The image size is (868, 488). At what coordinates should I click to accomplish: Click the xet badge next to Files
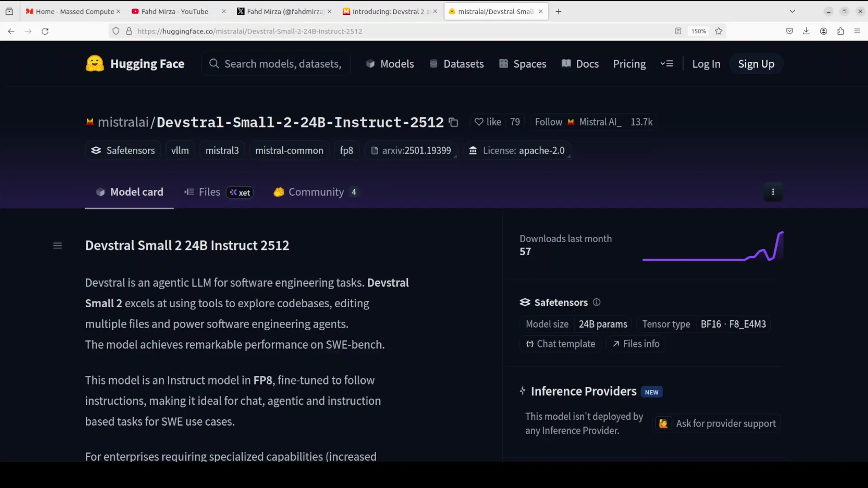pyautogui.click(x=239, y=192)
